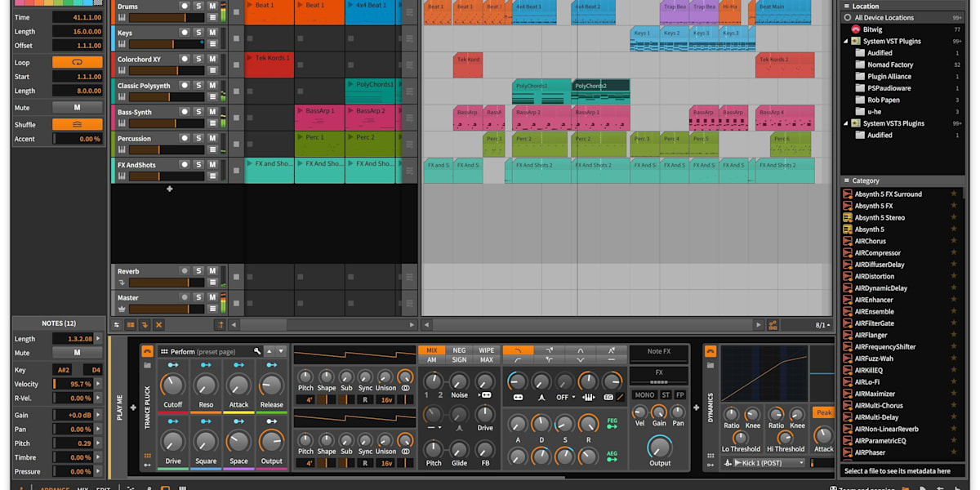Stop clips on the Keys track
The width and height of the screenshot is (980, 490).
click(x=235, y=38)
